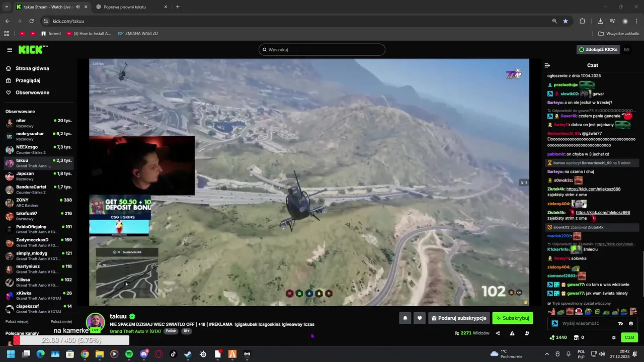Image resolution: width=644 pixels, height=362 pixels.
Task: Open the emote picker in chat input
Action: click(x=631, y=323)
